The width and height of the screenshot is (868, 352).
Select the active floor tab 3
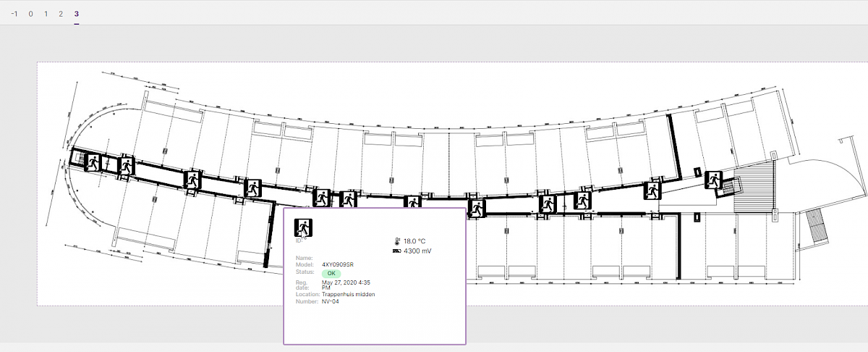[77, 14]
